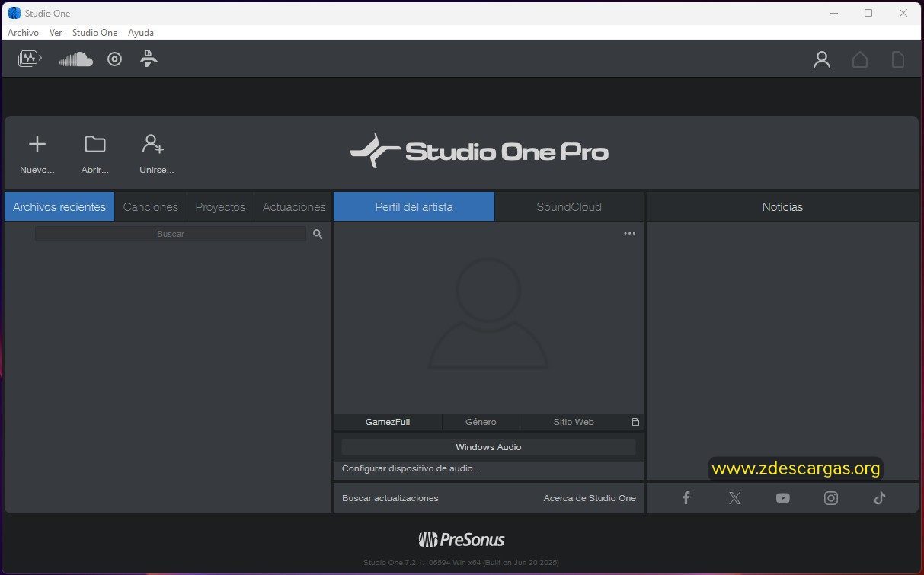The image size is (924, 575).
Task: Click the Studio One 7.2.1 version text
Action: (x=462, y=563)
